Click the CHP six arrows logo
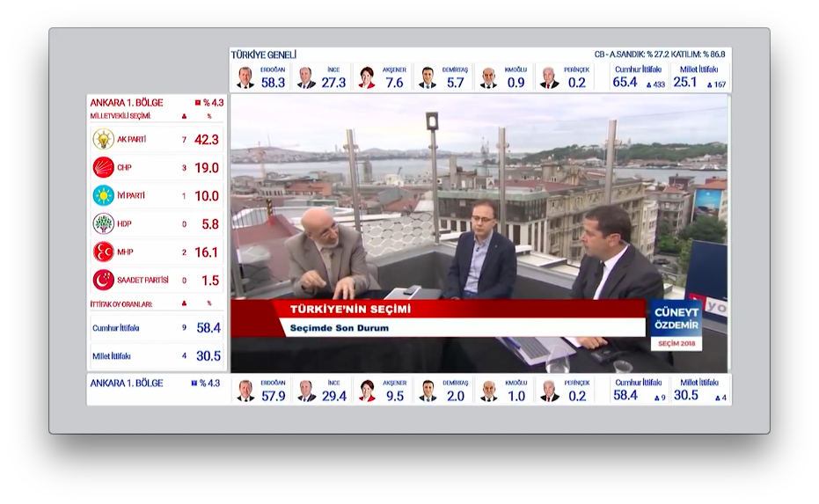819x504 pixels. (104, 167)
